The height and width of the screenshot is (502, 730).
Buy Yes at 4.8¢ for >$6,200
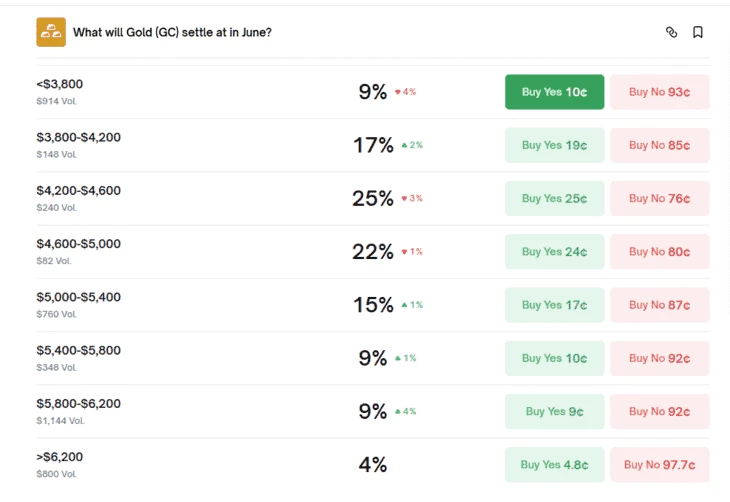pyautogui.click(x=554, y=464)
